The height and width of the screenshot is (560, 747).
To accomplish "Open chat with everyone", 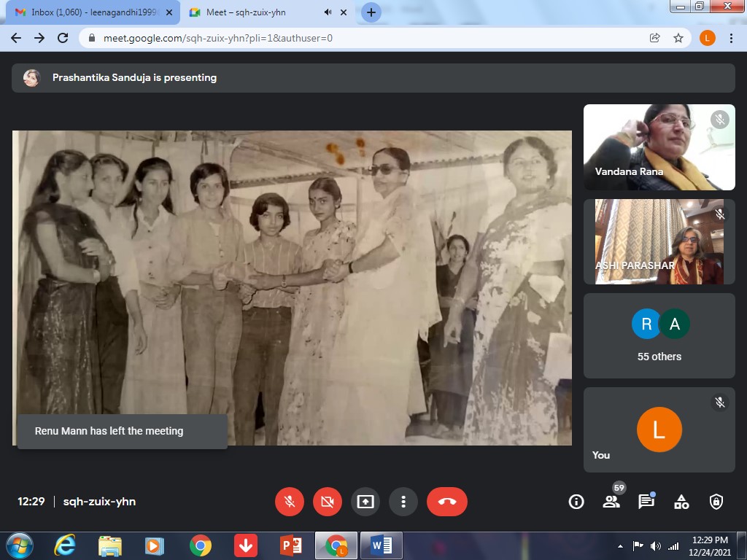I will (646, 502).
